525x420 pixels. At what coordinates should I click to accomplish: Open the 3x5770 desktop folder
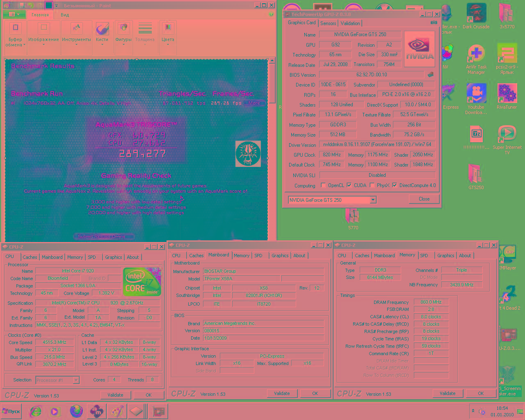507,16
